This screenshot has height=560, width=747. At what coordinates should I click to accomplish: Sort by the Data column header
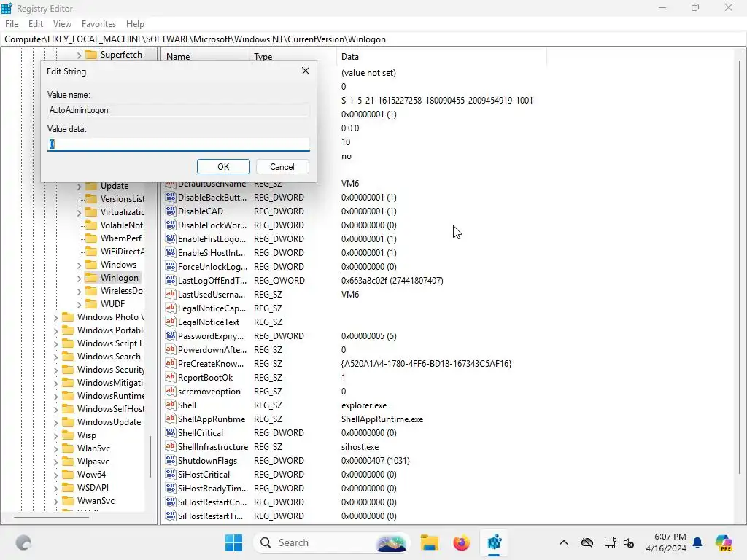(x=441, y=57)
